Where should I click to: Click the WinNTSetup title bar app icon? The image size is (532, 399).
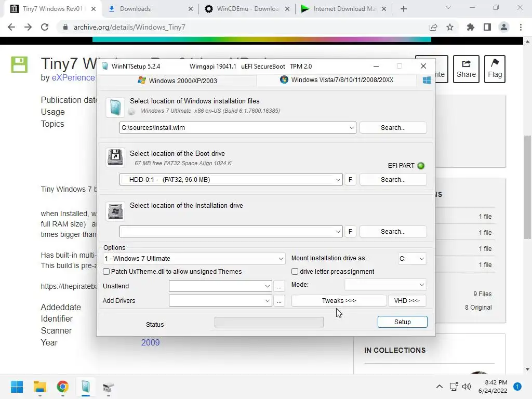pos(105,66)
